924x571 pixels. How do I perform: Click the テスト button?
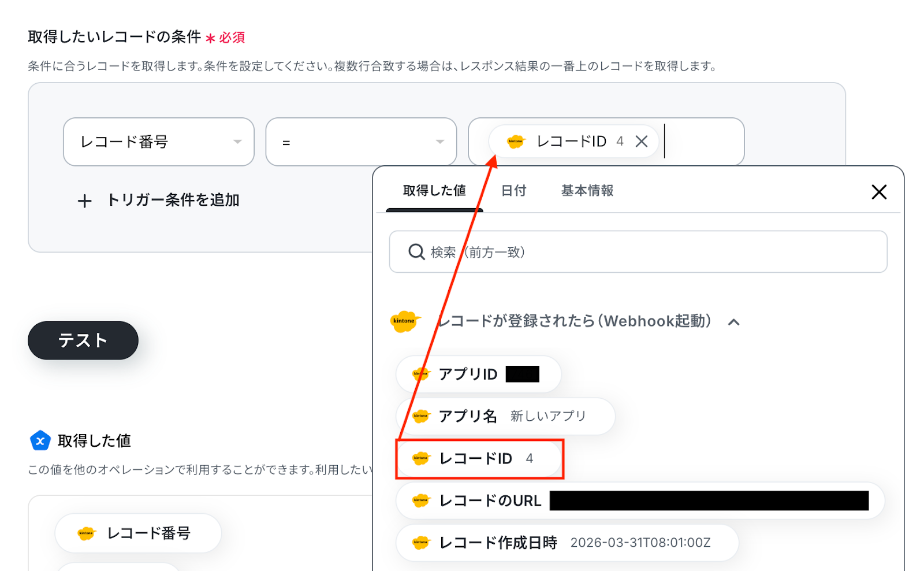(x=83, y=340)
